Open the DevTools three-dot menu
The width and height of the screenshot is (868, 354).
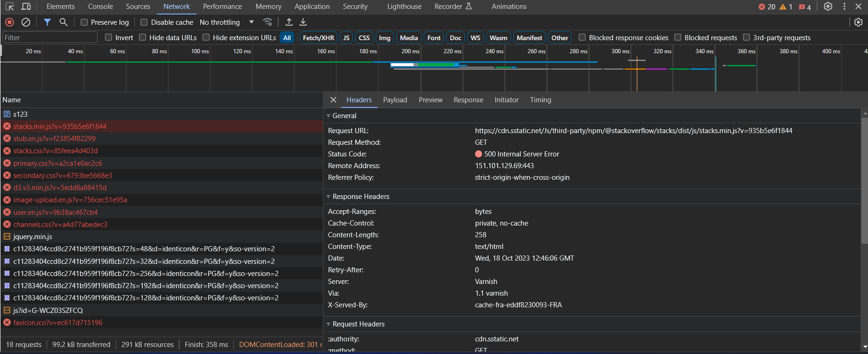coord(844,7)
